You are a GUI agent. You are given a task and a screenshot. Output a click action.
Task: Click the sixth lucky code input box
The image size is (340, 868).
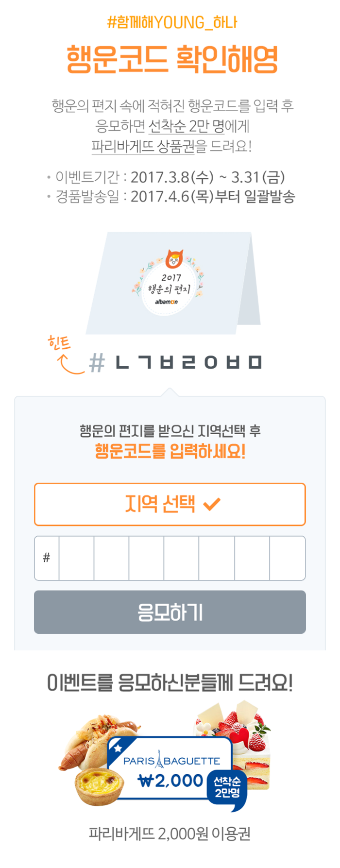(x=252, y=558)
